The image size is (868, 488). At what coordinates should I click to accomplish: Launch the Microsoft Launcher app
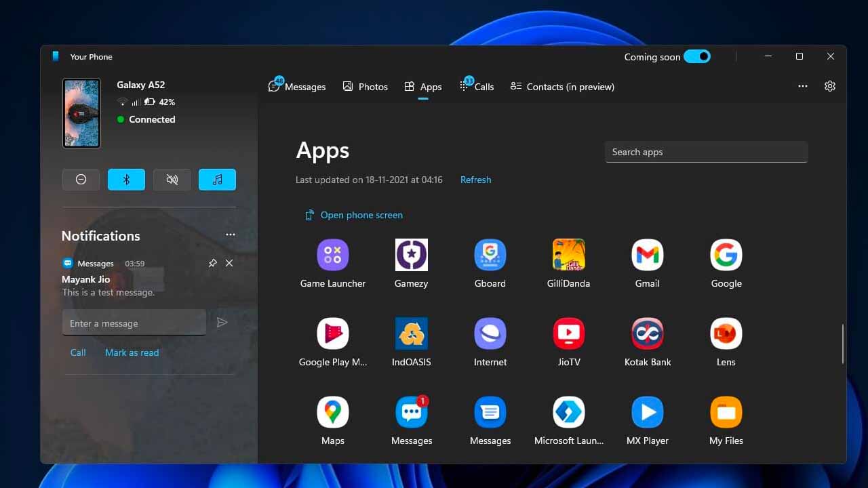(569, 413)
